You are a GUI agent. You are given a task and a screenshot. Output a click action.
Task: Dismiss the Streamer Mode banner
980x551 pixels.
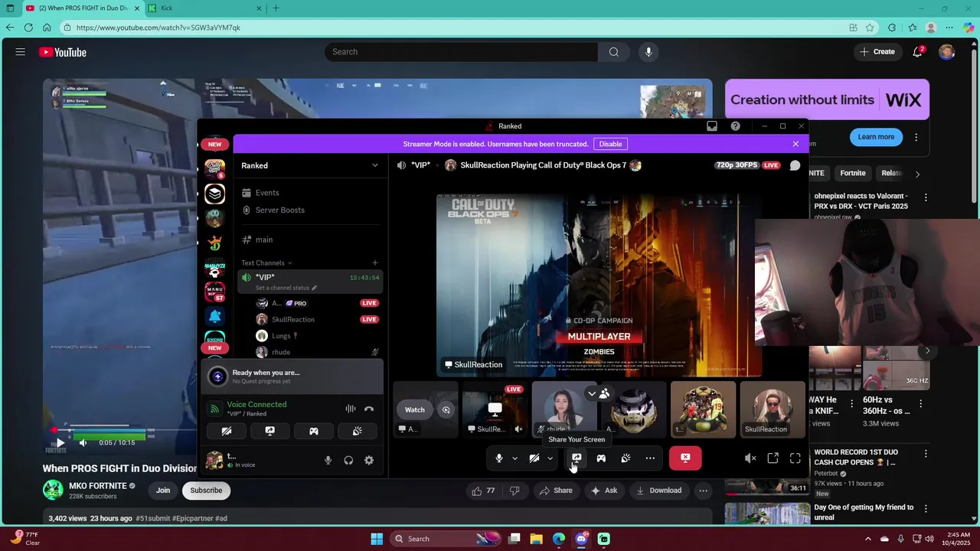click(795, 144)
